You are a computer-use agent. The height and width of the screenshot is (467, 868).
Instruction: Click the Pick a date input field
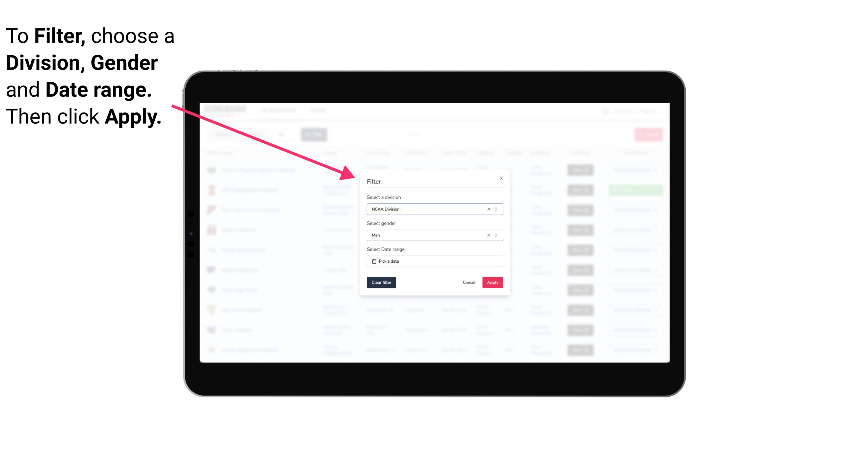pos(434,261)
